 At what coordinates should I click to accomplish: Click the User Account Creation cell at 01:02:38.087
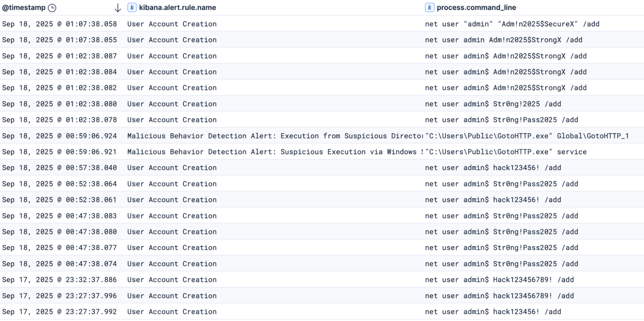pyautogui.click(x=172, y=56)
